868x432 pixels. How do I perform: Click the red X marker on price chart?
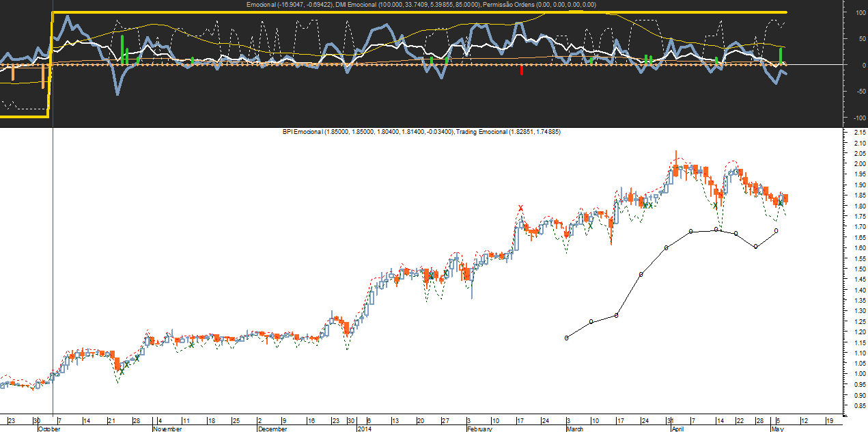[x=521, y=208]
